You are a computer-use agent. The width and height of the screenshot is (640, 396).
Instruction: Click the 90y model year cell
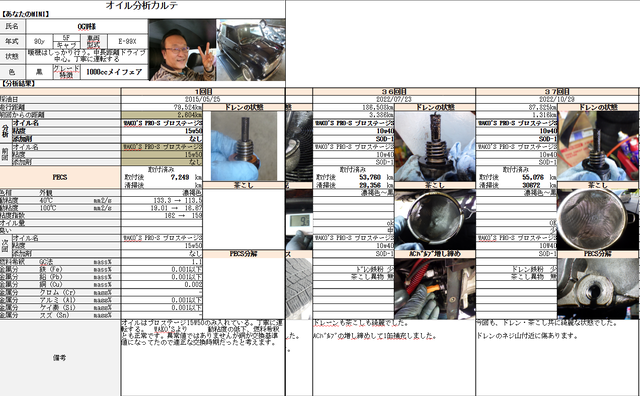coord(39,41)
